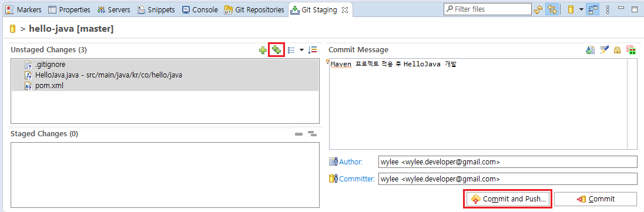Amend previous commit icon in Commit Message
Image resolution: width=644 pixels, height=212 pixels.
[590, 50]
